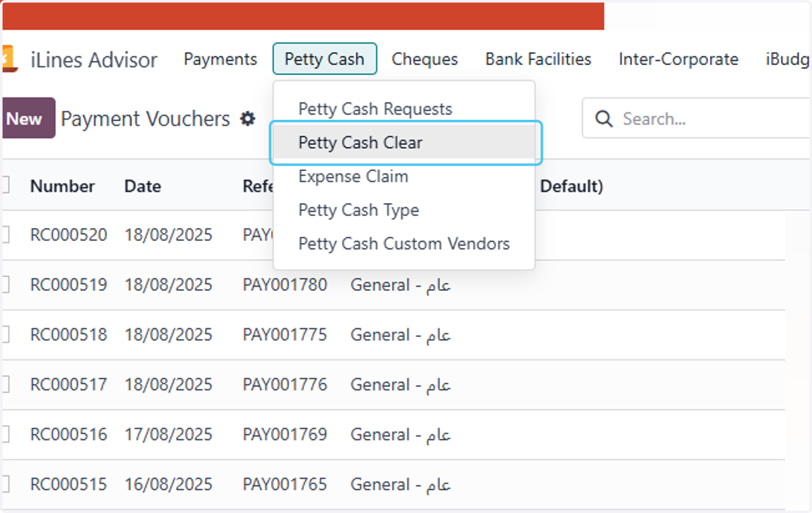Toggle the select-all checkbox in table header
The image size is (812, 513).
5,185
